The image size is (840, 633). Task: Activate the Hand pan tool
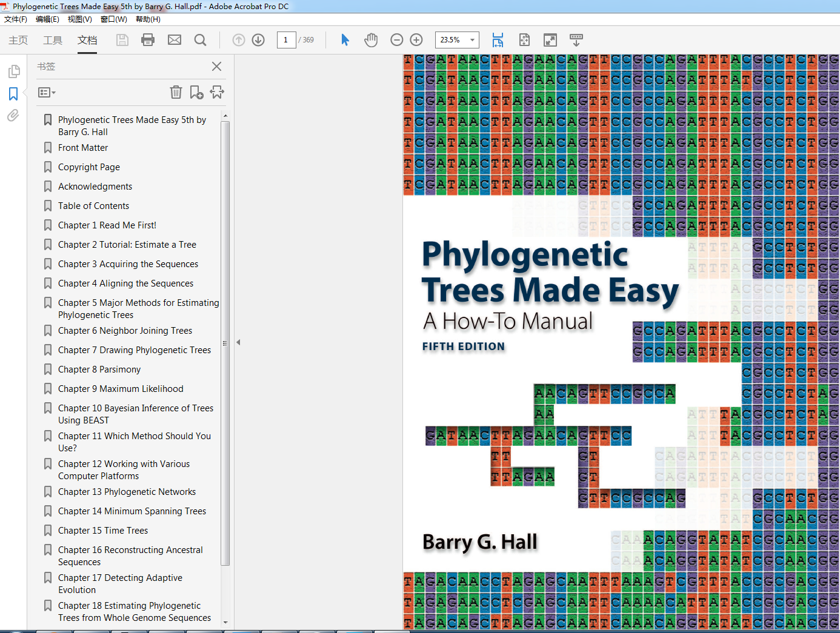pyautogui.click(x=371, y=40)
